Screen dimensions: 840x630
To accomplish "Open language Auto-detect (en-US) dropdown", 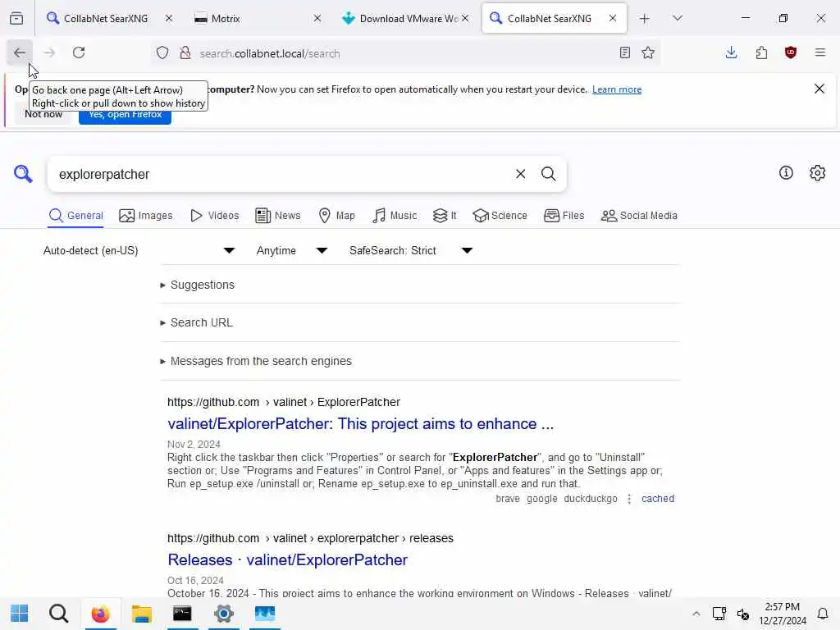I will click(x=138, y=250).
